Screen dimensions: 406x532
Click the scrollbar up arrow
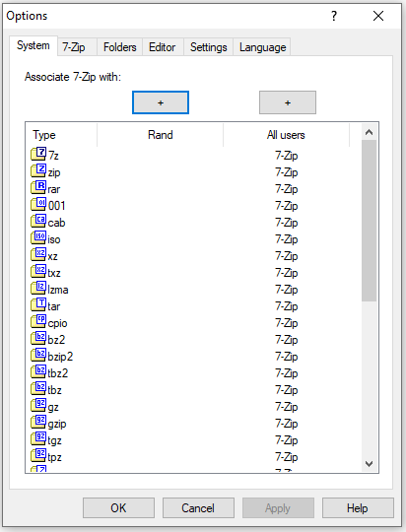pyautogui.click(x=369, y=132)
